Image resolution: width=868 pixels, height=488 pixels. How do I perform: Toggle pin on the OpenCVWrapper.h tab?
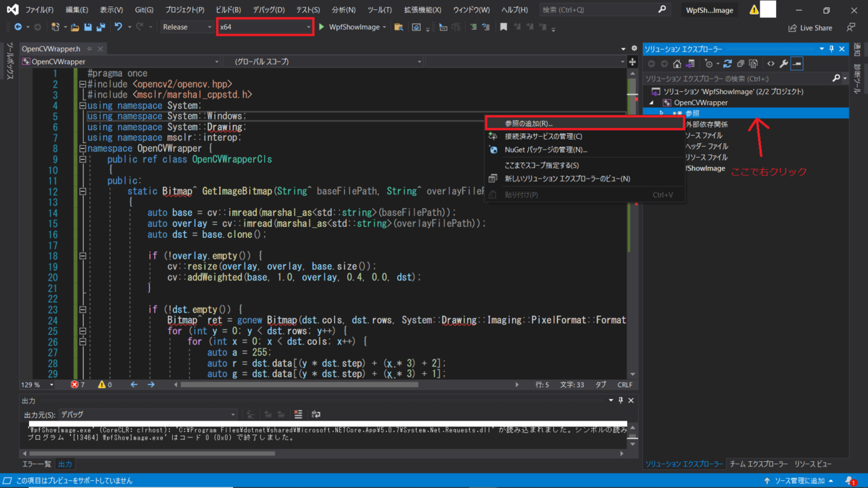coord(90,49)
